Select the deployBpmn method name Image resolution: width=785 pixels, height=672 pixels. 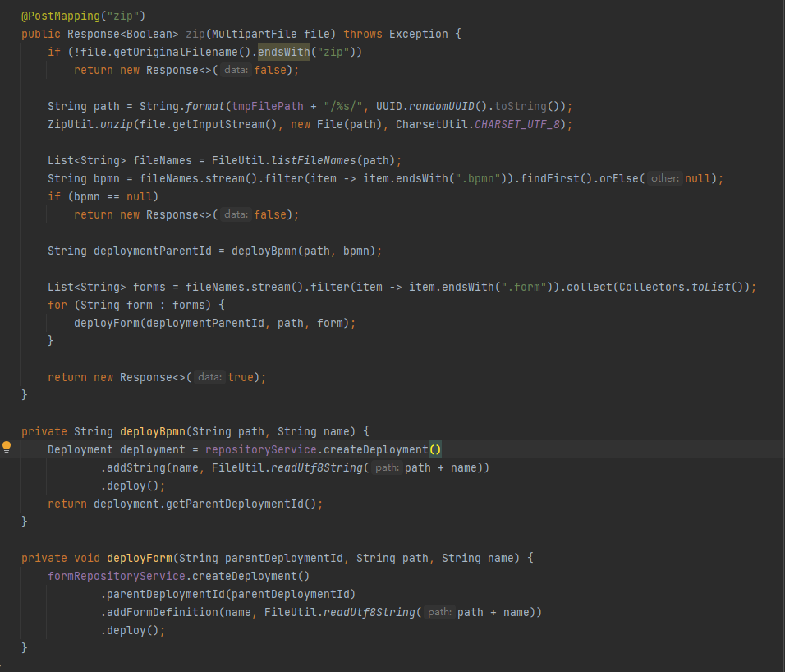(x=152, y=430)
